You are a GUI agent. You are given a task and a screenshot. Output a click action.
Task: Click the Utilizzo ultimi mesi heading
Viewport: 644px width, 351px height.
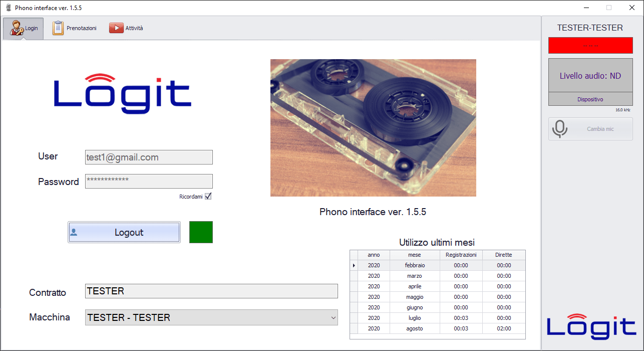437,242
